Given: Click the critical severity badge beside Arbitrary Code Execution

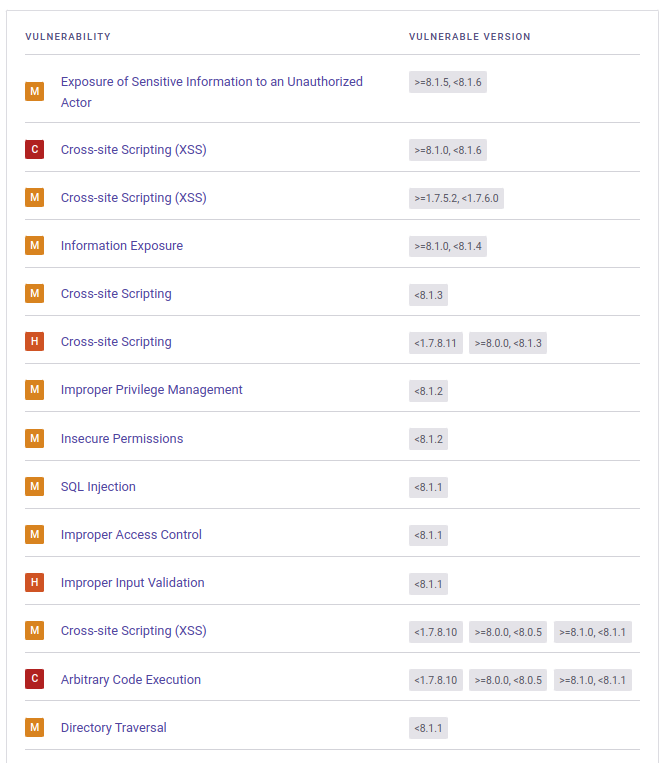Looking at the screenshot, I should tap(35, 679).
